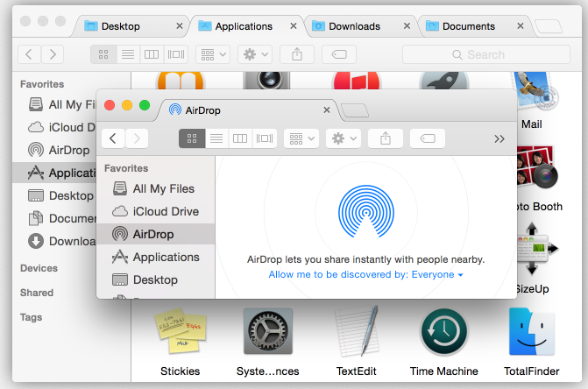Select All My Files in AirDrop sidebar

click(156, 188)
